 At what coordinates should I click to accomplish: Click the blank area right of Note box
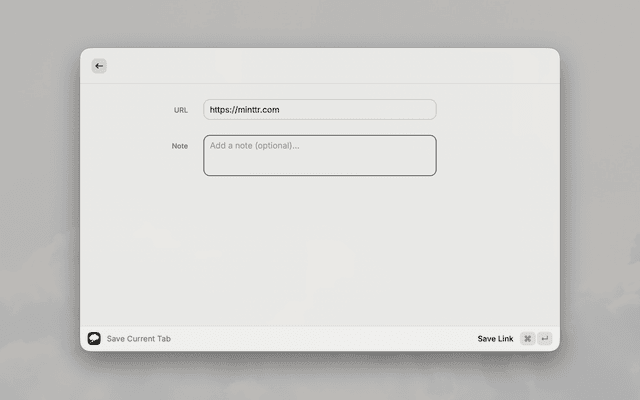[495, 155]
